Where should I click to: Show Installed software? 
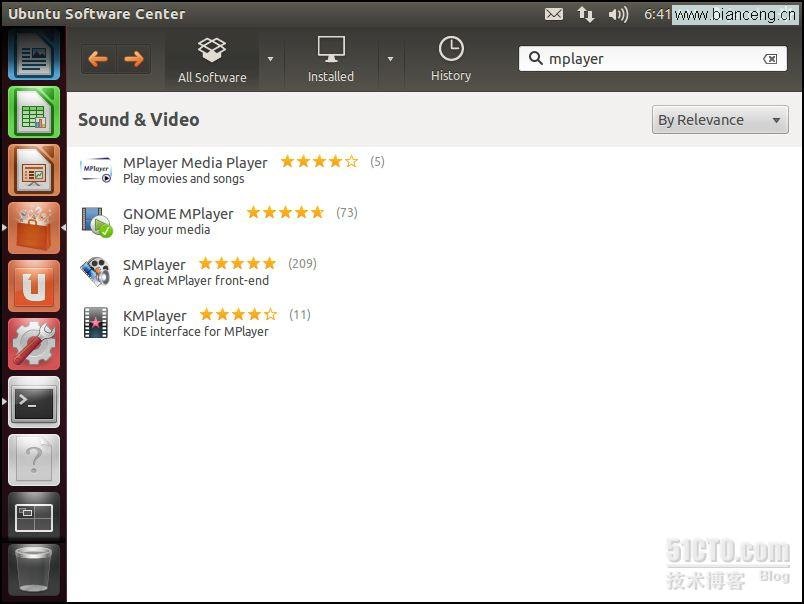[331, 60]
